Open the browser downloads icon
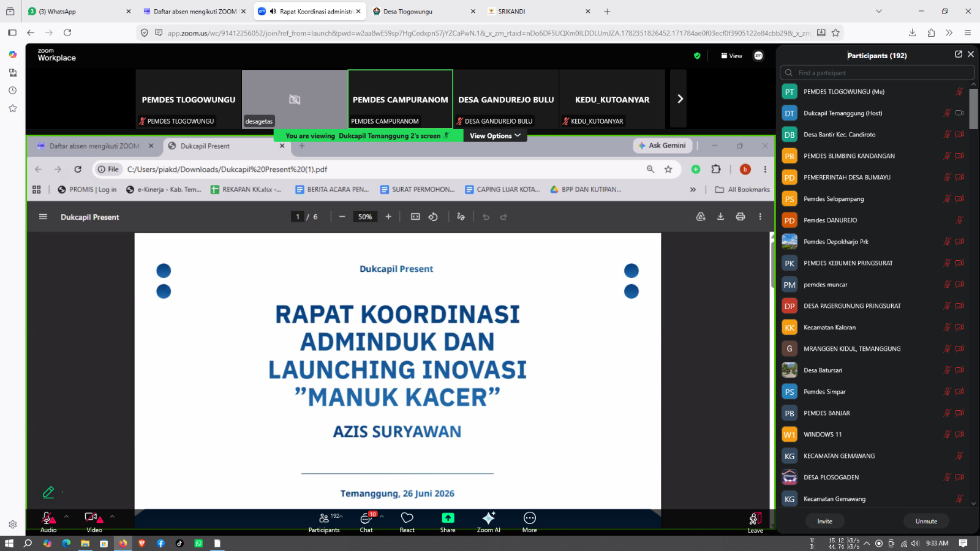Screen dimensions: 980x551 pos(912,32)
